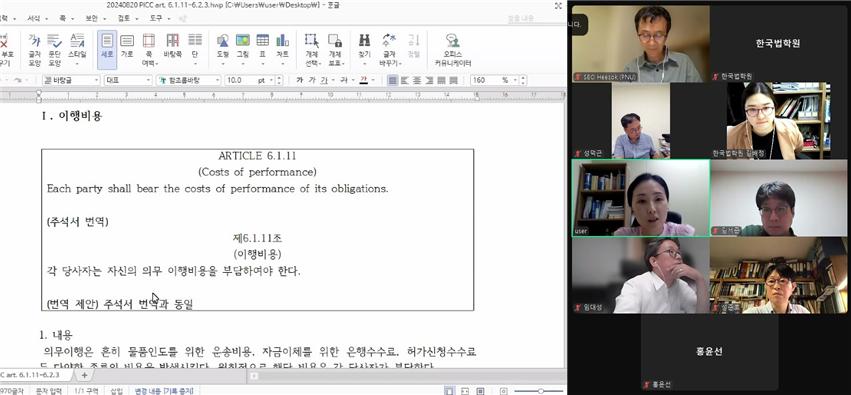Click the red font color swatch
This screenshot has height=395, width=851.
coord(364,80)
